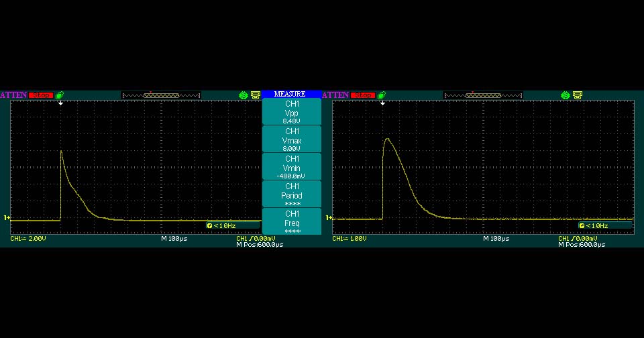644x338 pixels.
Task: Select the CH1 Vmax measurement item
Action: point(292,139)
